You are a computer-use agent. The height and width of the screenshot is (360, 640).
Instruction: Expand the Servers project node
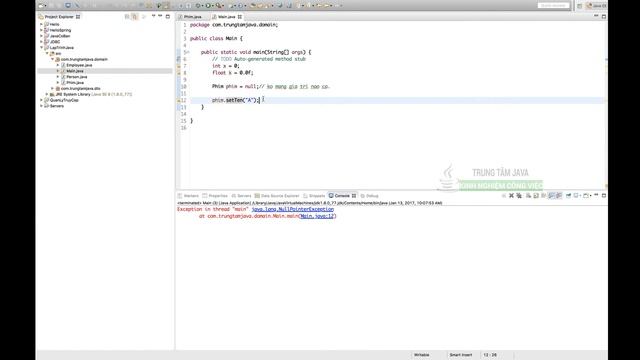coord(41,106)
